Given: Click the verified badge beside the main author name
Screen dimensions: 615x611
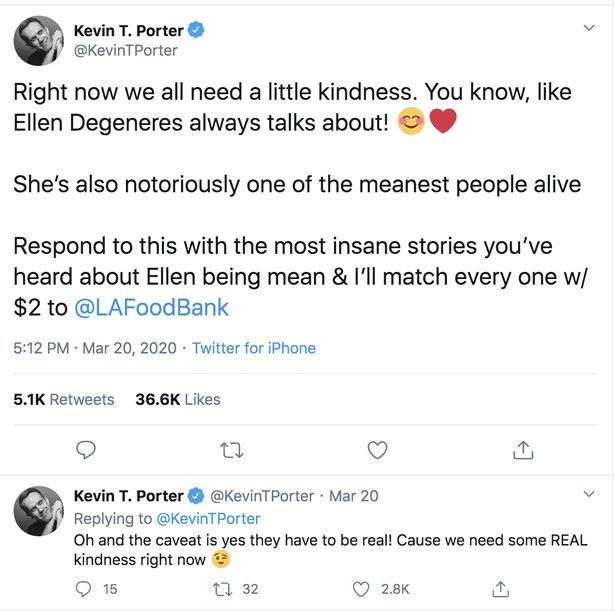Looking at the screenshot, I should pyautogui.click(x=196, y=30).
